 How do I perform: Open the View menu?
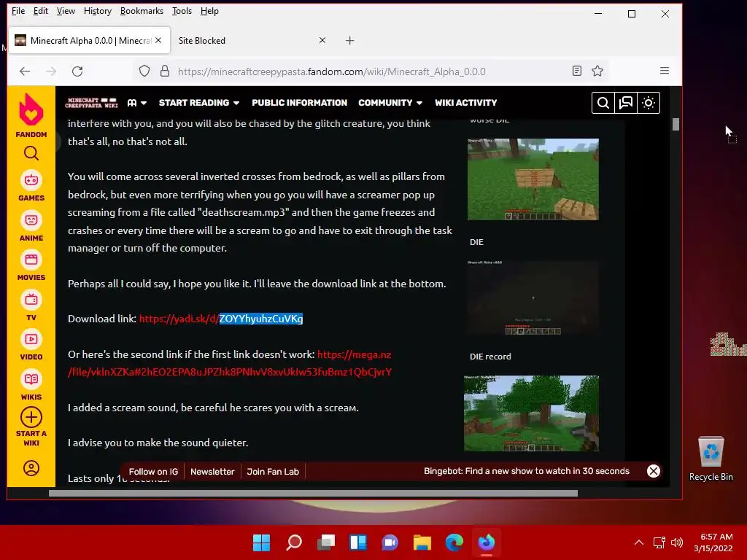pyautogui.click(x=66, y=11)
